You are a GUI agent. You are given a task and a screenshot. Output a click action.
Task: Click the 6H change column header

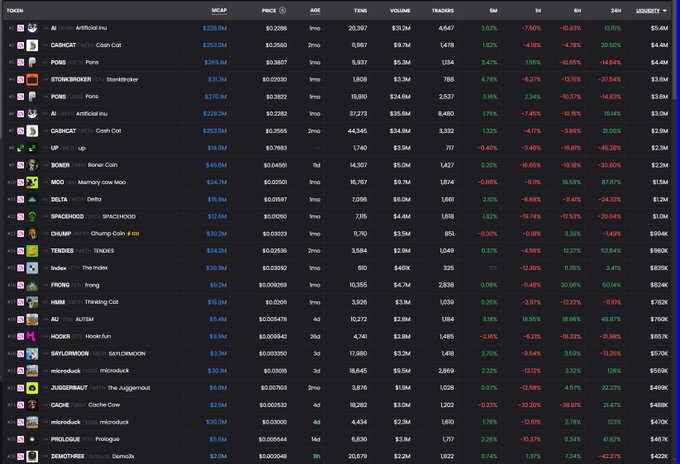pos(577,10)
